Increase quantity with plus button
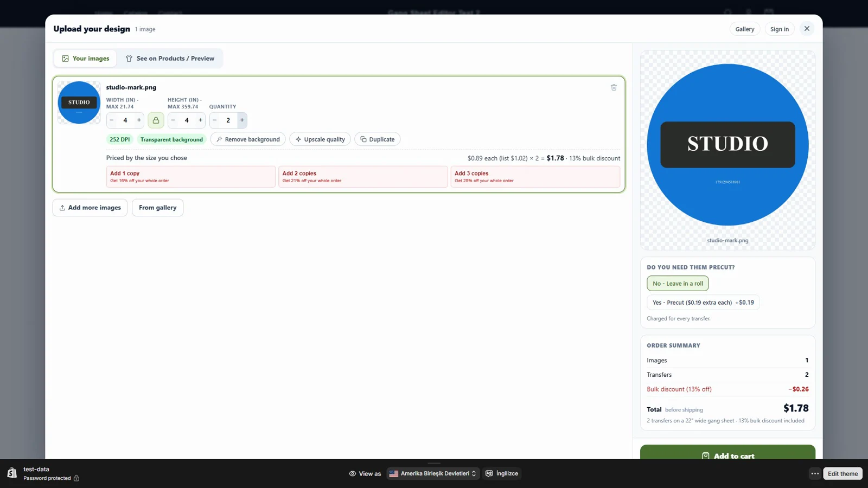Viewport: 868px width, 488px height. coord(242,120)
